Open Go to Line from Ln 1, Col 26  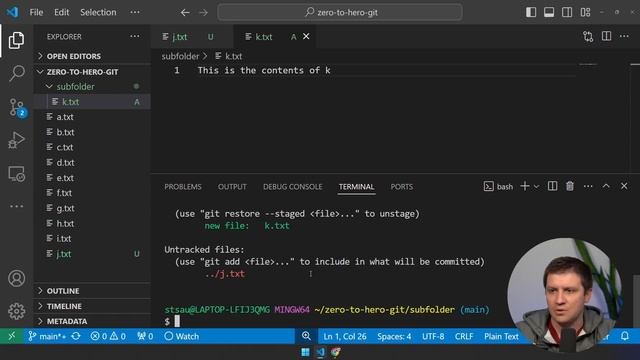344,336
